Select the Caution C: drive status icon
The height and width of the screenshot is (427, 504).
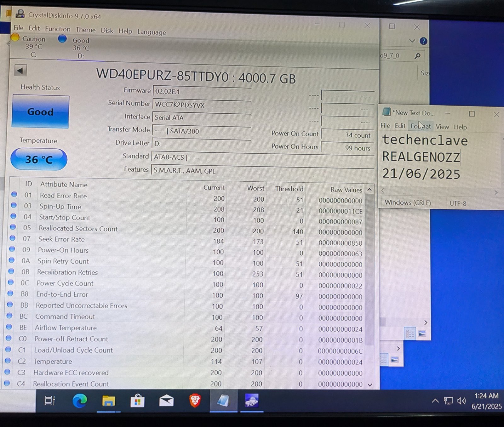(15, 38)
